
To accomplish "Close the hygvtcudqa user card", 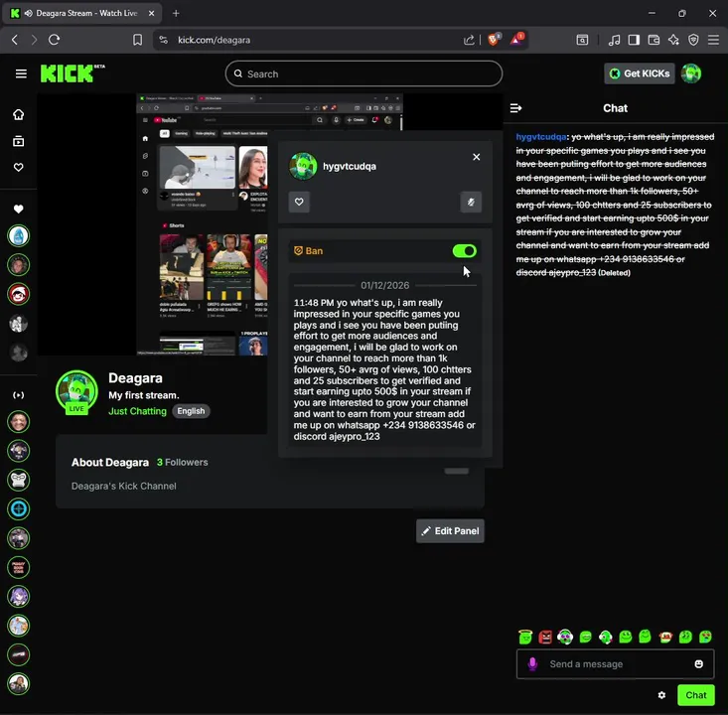I will tap(477, 157).
